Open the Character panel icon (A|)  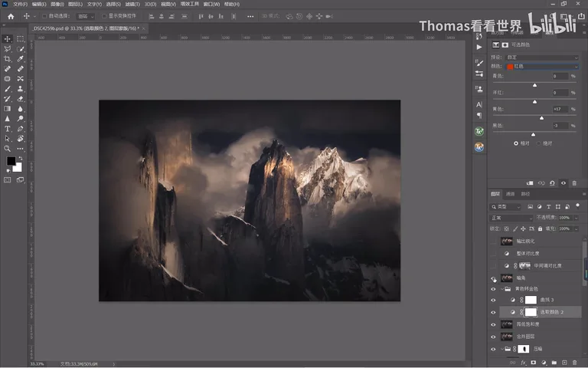(479, 104)
